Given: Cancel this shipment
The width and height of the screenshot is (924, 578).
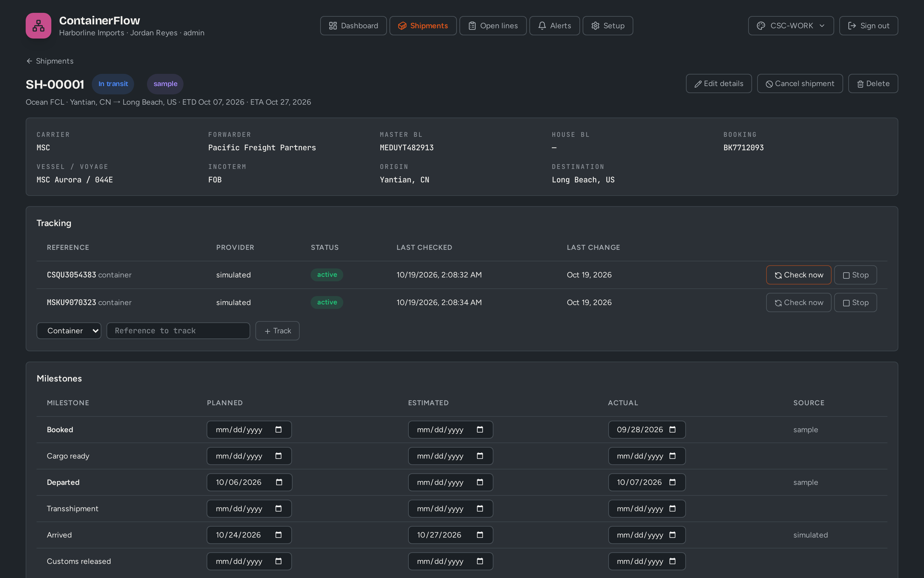Looking at the screenshot, I should tap(800, 83).
